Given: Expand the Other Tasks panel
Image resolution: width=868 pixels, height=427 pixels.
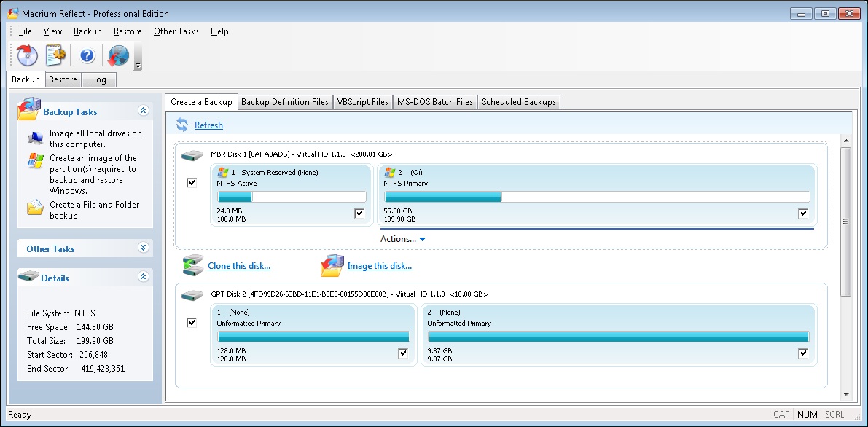Looking at the screenshot, I should coord(144,248).
